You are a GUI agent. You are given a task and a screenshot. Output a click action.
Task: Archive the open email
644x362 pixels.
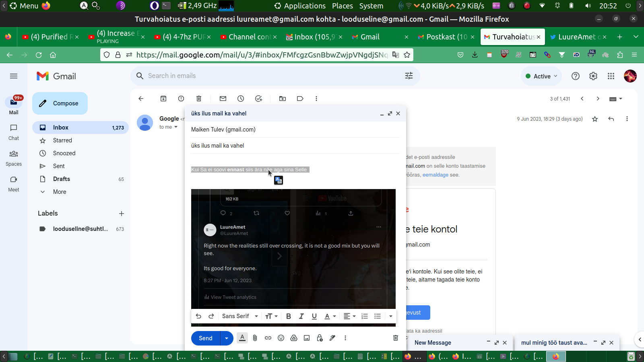point(163,99)
